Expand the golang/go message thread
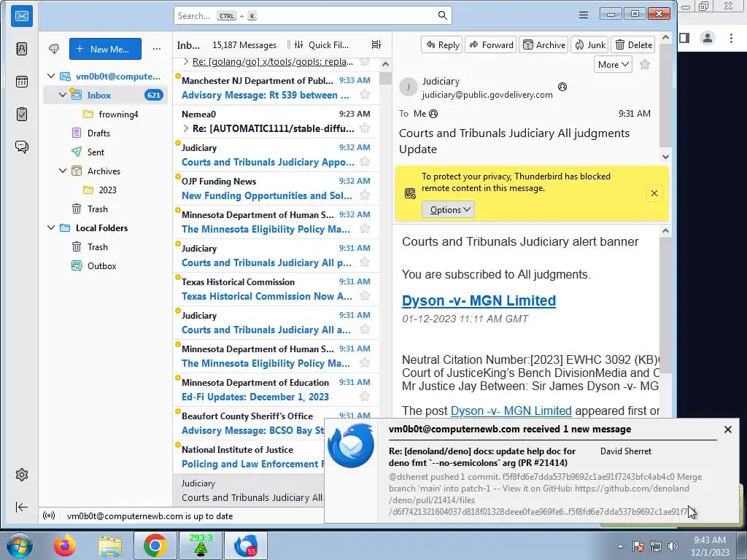This screenshot has height=560, width=747. pos(186,62)
